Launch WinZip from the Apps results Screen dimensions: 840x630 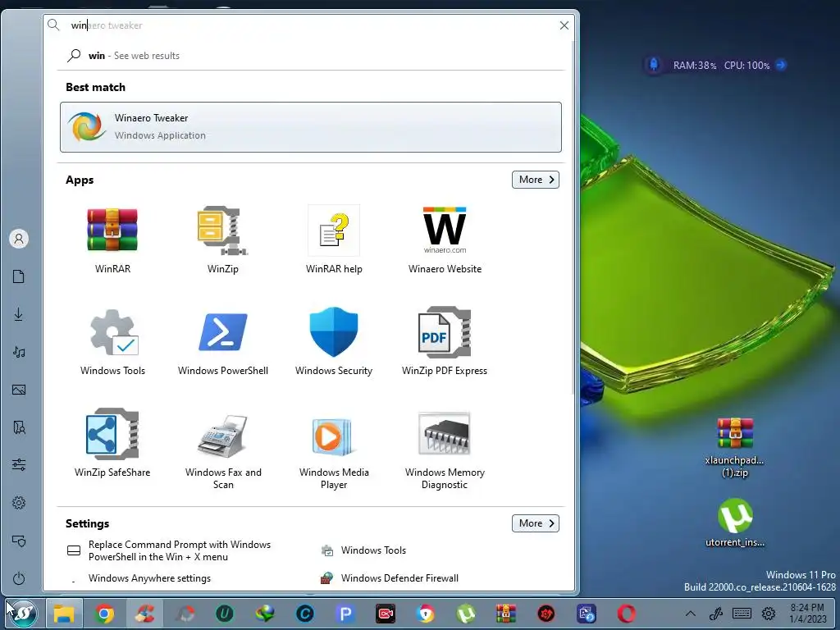point(223,240)
